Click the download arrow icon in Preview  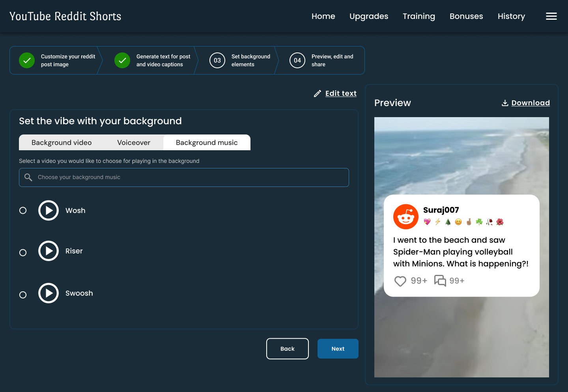pyautogui.click(x=505, y=103)
